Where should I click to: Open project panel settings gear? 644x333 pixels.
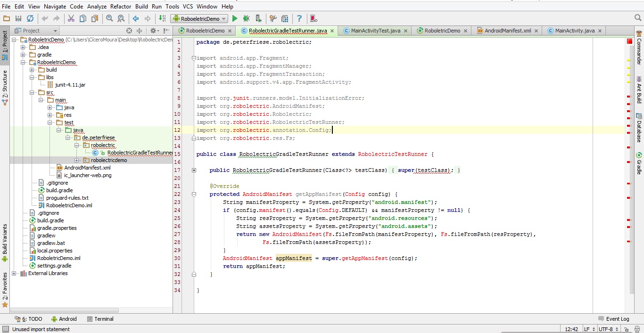point(153,31)
